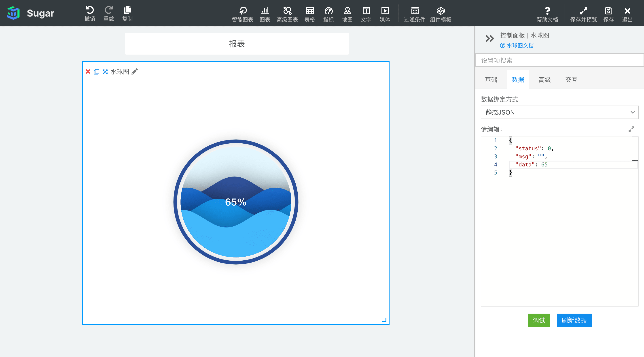
Task: Expand the JSON editor to fullscreen
Action: tap(631, 129)
